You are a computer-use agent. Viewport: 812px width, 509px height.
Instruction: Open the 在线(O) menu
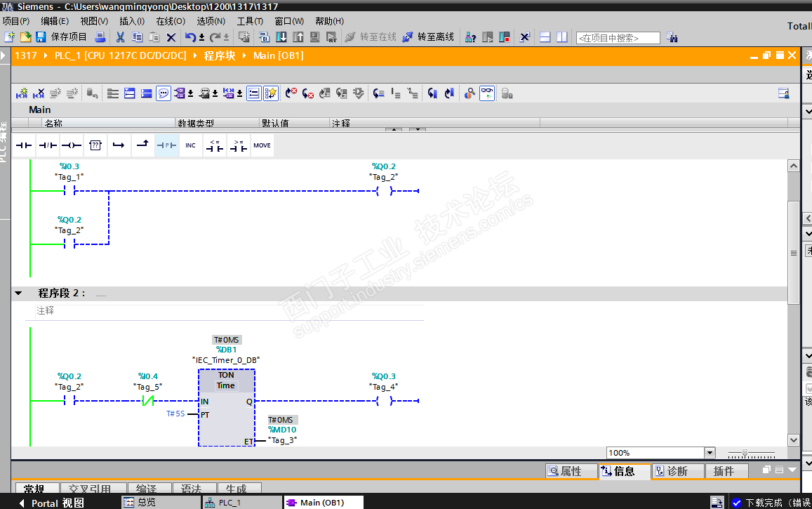(170, 21)
